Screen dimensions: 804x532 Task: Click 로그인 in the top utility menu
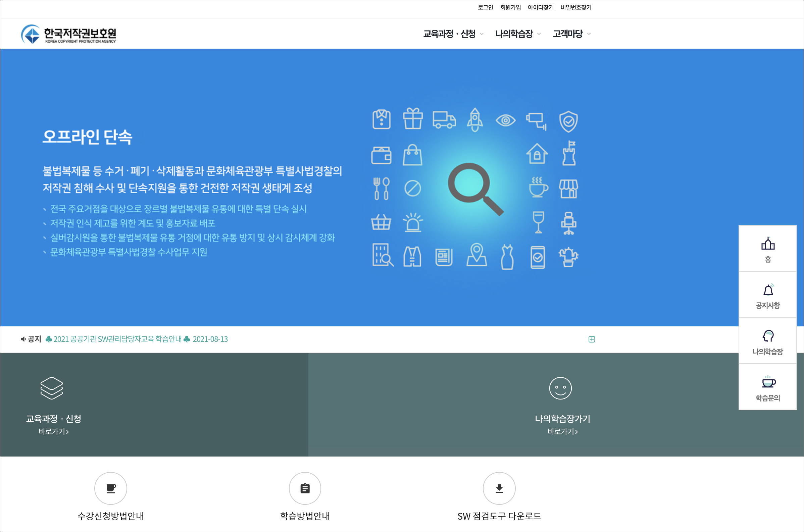click(485, 7)
